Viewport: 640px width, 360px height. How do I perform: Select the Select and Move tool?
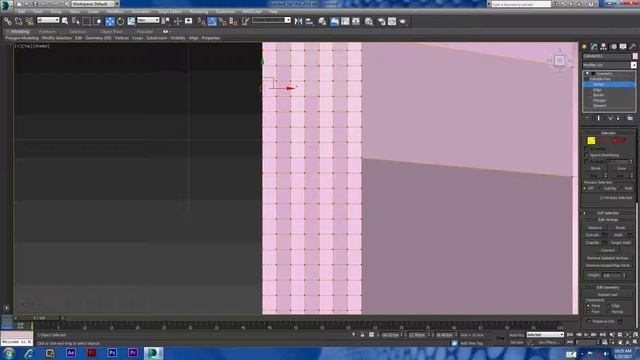pyautogui.click(x=110, y=21)
